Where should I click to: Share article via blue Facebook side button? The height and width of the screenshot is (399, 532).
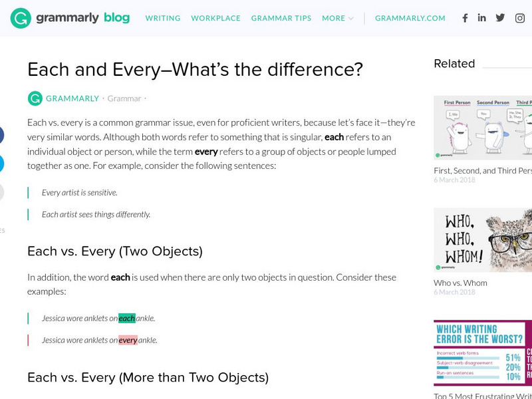pos(1,136)
